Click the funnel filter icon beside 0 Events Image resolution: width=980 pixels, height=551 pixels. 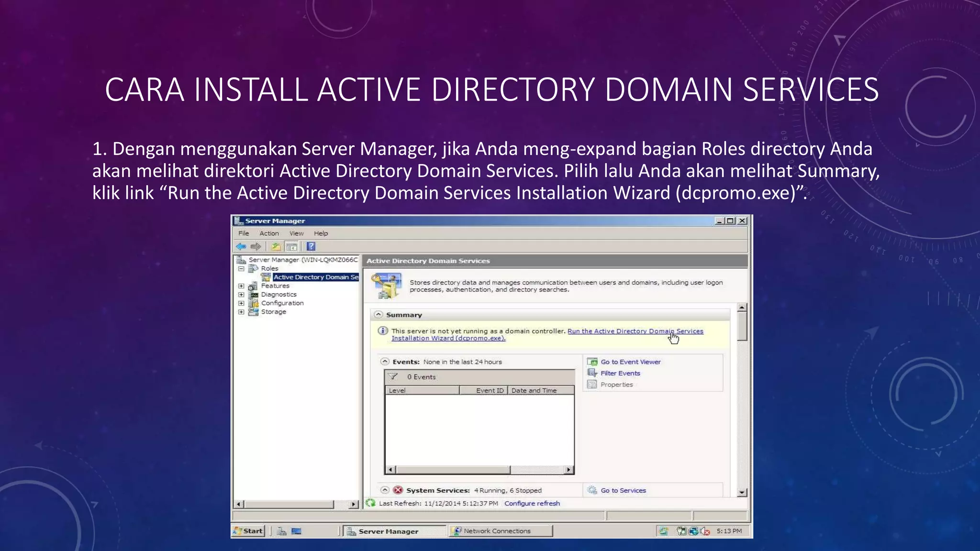click(393, 377)
